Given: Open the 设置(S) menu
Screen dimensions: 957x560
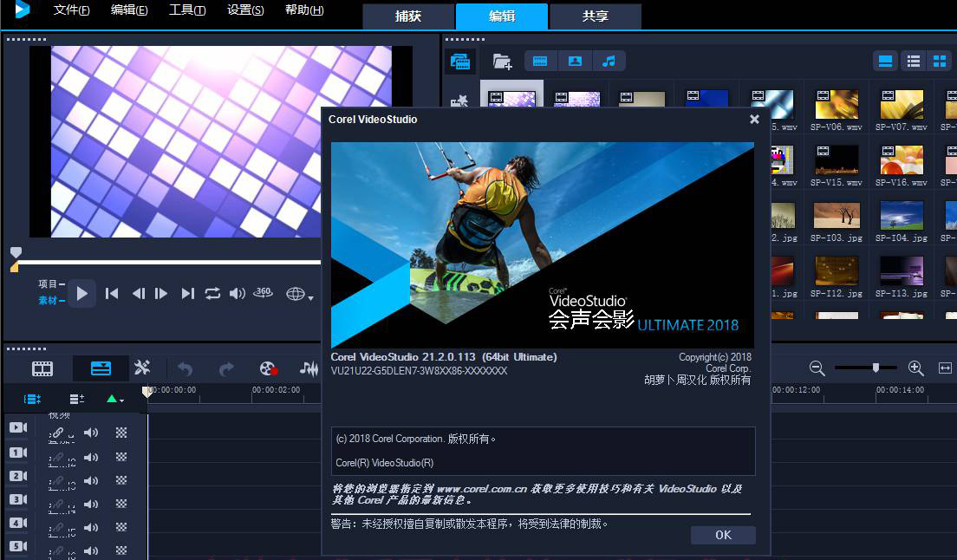Looking at the screenshot, I should [244, 10].
